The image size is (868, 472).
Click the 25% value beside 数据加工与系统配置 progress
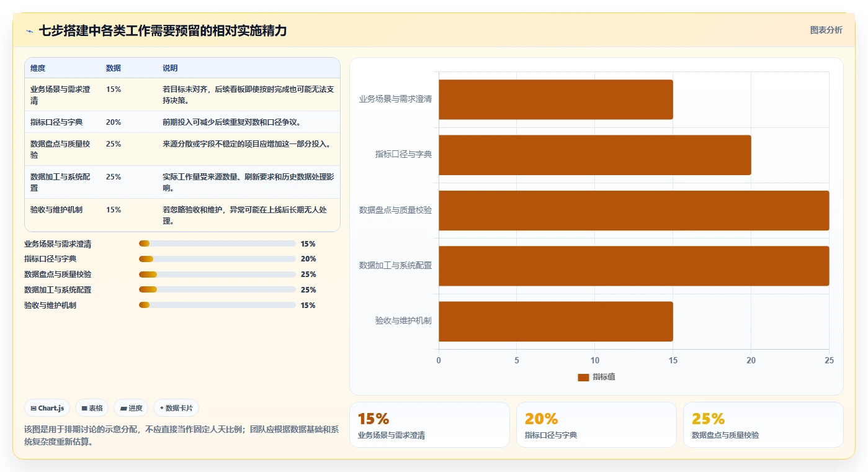coord(308,290)
